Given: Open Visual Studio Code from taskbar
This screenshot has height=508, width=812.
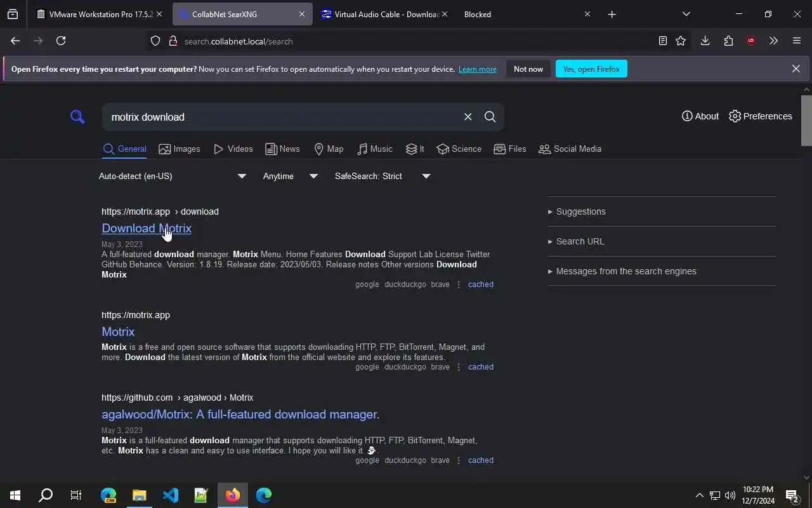Looking at the screenshot, I should (x=171, y=495).
